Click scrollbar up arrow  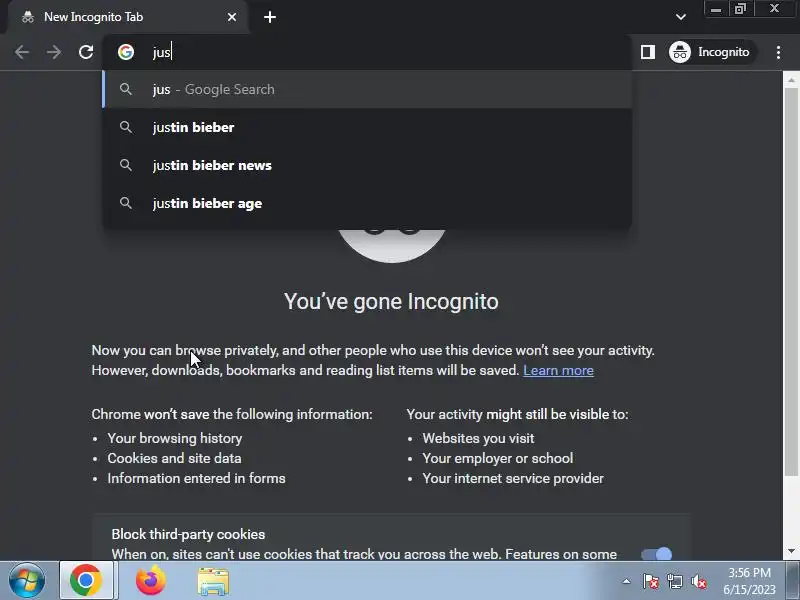791,80
